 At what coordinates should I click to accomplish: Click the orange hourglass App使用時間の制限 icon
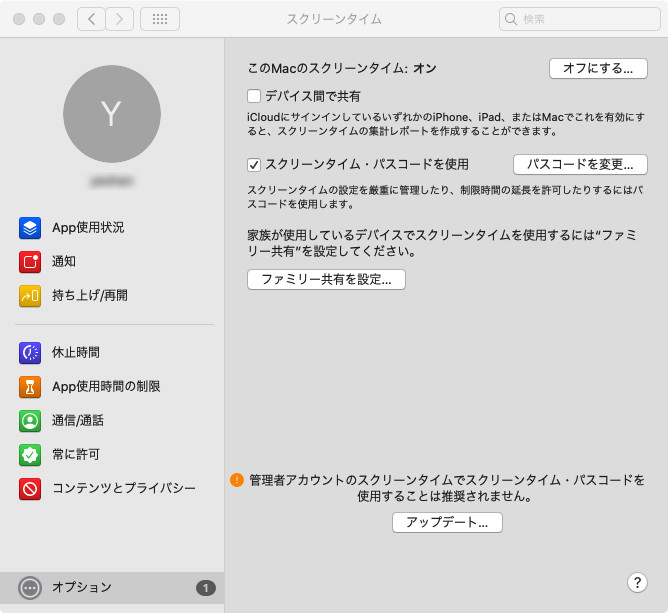[x=30, y=387]
